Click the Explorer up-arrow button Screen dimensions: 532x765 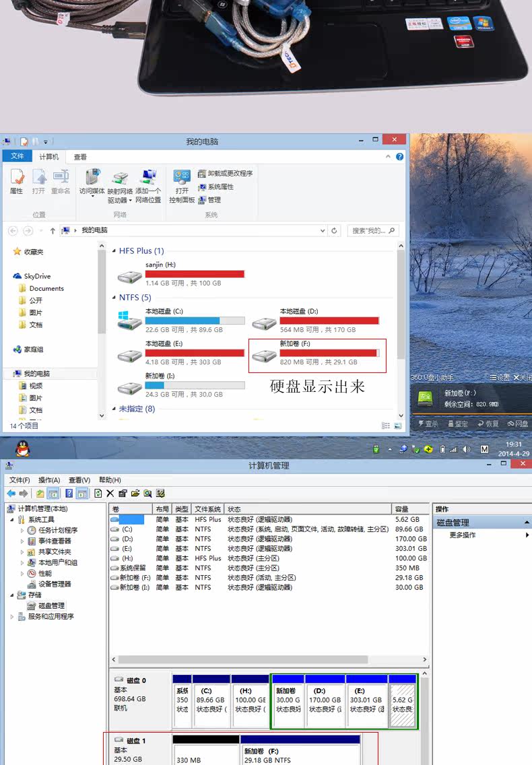coord(53,231)
